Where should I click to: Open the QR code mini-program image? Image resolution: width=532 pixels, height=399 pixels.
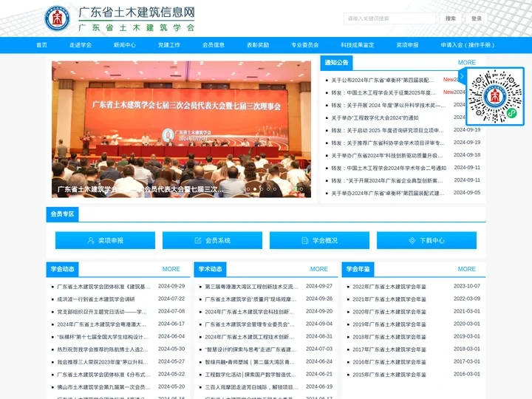point(495,96)
